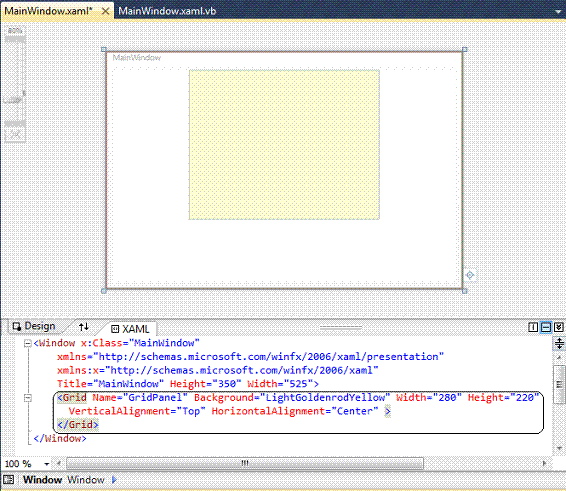Open the 100 % zoom dropdown
This screenshot has width=566, height=491.
(47, 464)
